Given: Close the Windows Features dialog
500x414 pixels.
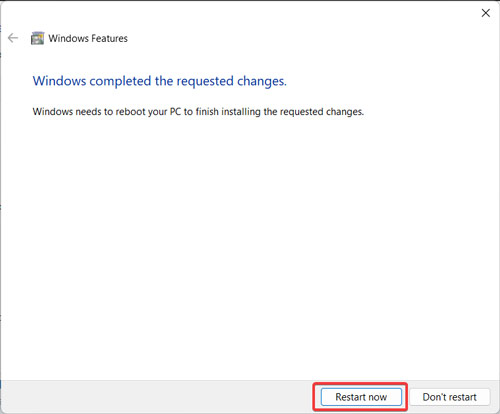Looking at the screenshot, I should [486, 13].
